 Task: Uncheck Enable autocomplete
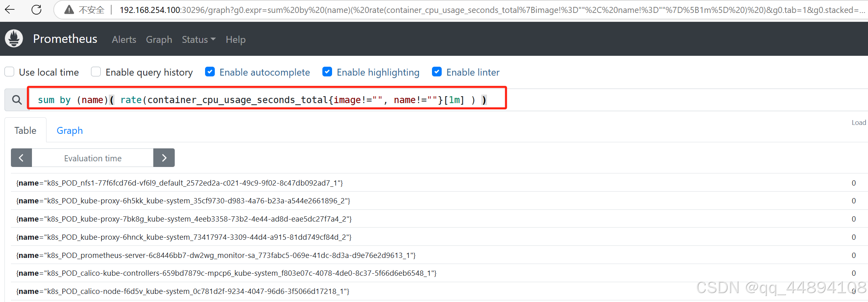210,72
